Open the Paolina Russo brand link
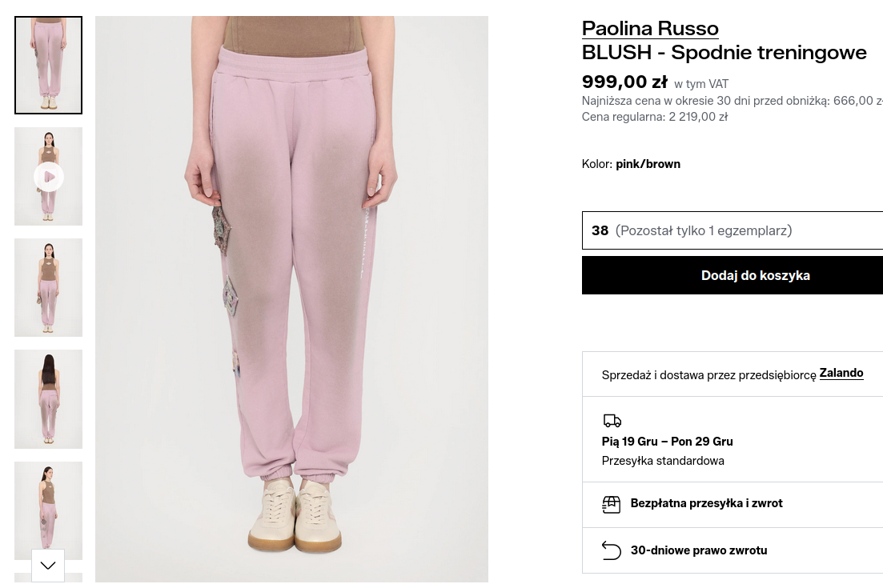Viewport: 883px width, 588px height. pyautogui.click(x=650, y=29)
